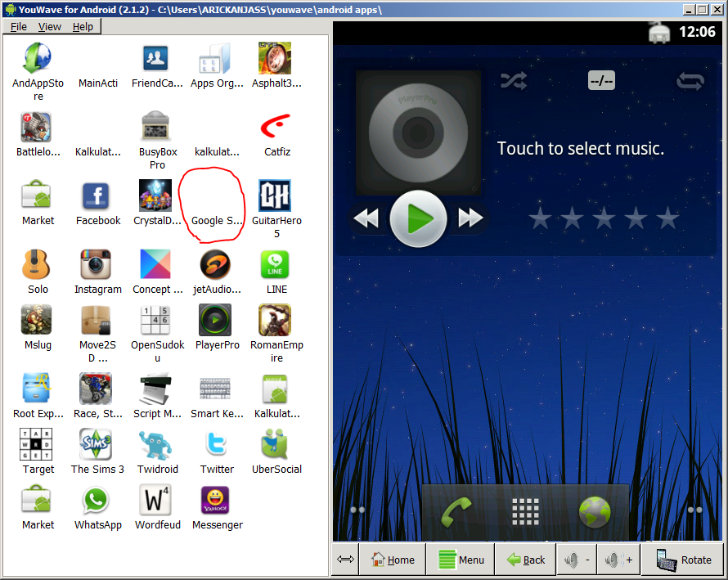Open the View menu
Screen dimensions: 728x580
click(50, 26)
